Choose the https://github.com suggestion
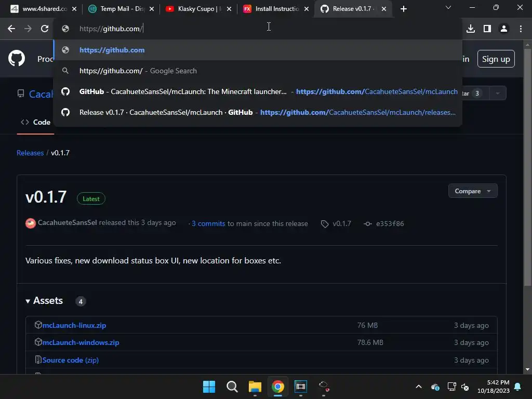The width and height of the screenshot is (532, 399). [258, 50]
